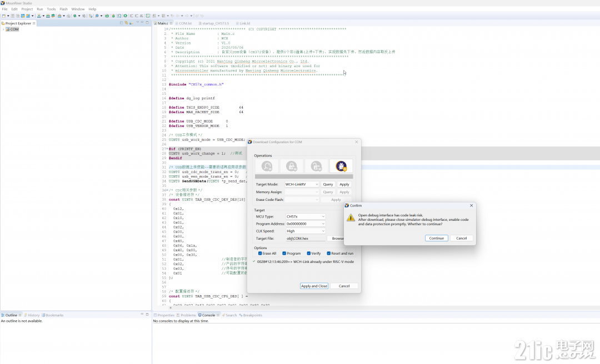Switch to the Main.c editor tab
The width and height of the screenshot is (600, 364).
[163, 23]
